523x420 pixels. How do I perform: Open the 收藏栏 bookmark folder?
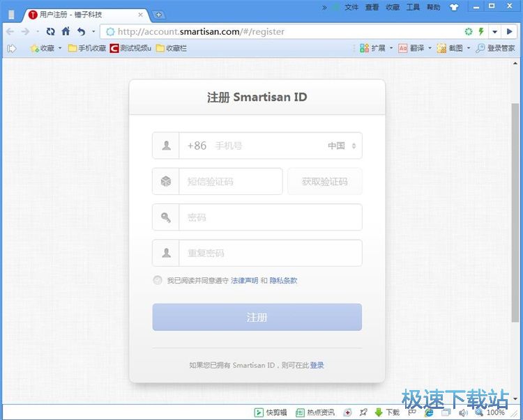click(172, 49)
